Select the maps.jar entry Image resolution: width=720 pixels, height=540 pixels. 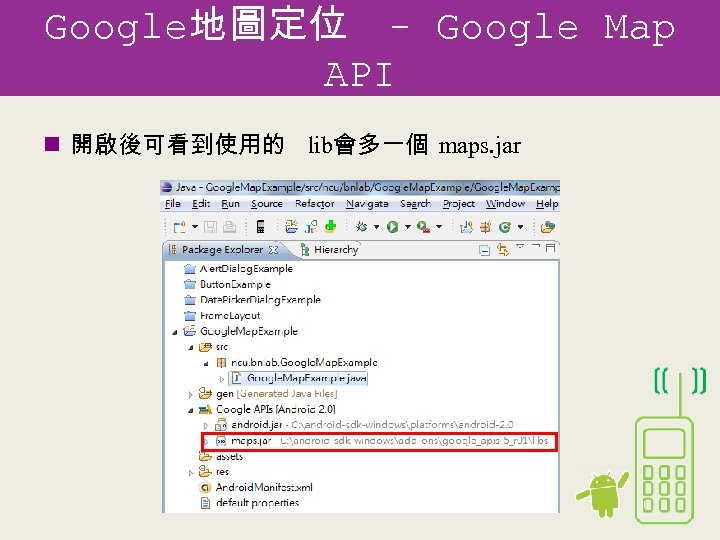381,440
